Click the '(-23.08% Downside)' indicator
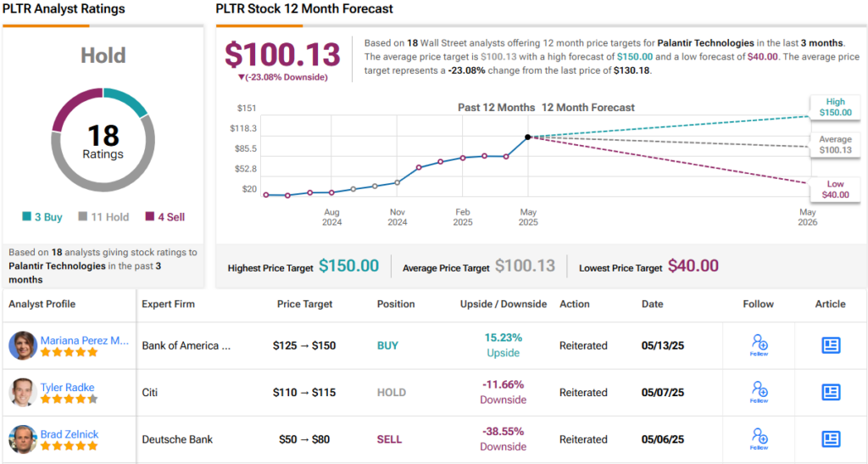Screen dimensions: 868x464 click(x=282, y=77)
